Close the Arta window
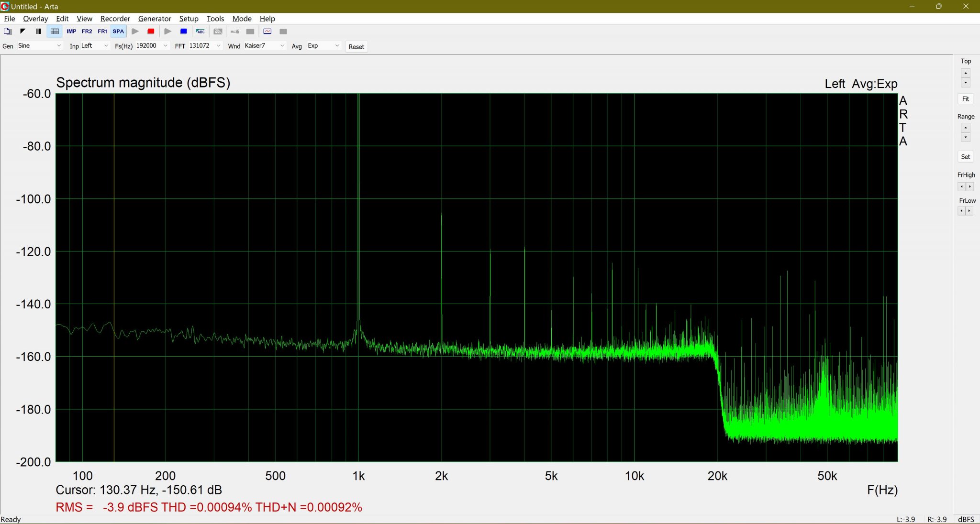Screen dimensions: 980x524 (x=966, y=6)
